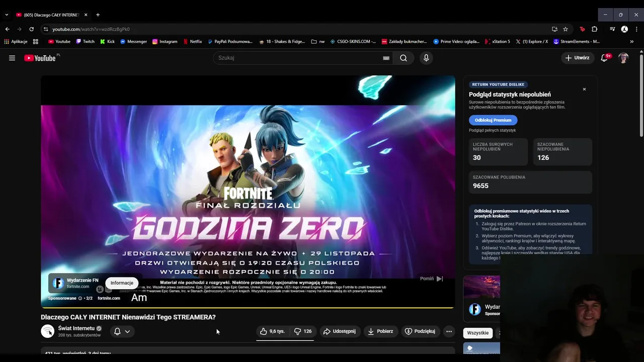Image resolution: width=644 pixels, height=362 pixels.
Task: Click the search magnifier button
Action: [x=404, y=58]
